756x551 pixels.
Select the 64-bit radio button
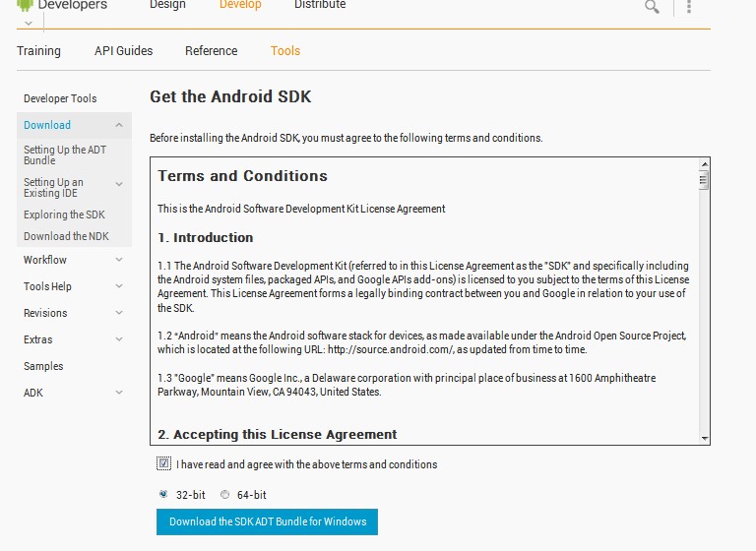(224, 494)
